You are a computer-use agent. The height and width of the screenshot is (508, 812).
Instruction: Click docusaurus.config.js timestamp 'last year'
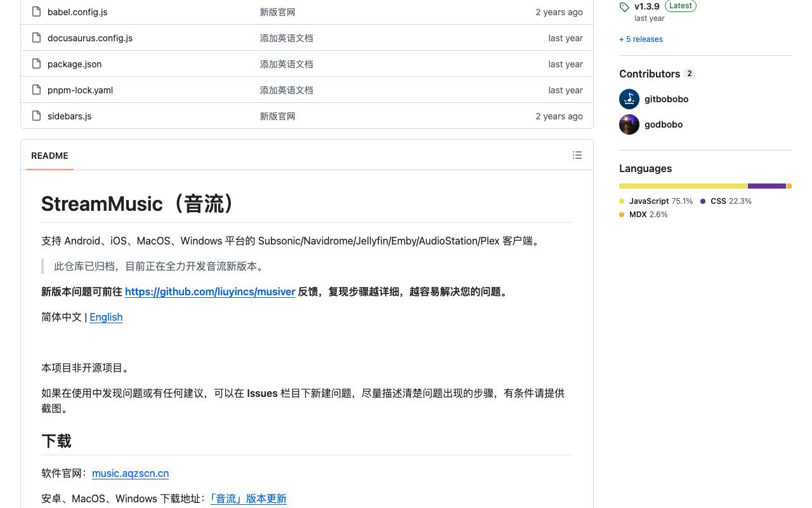point(565,38)
